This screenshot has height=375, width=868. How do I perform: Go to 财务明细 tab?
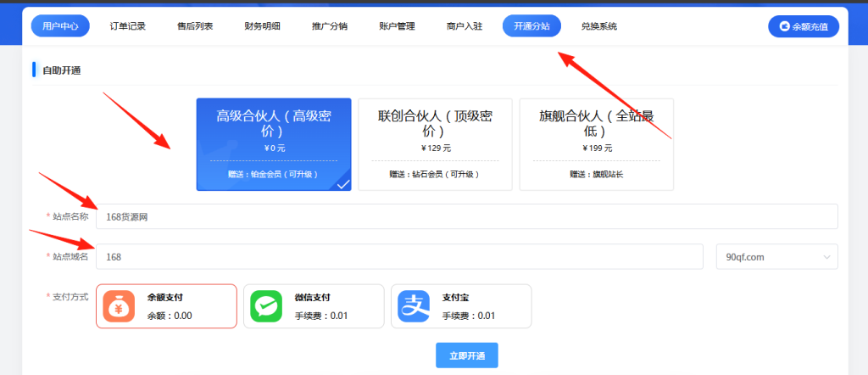coord(262,26)
